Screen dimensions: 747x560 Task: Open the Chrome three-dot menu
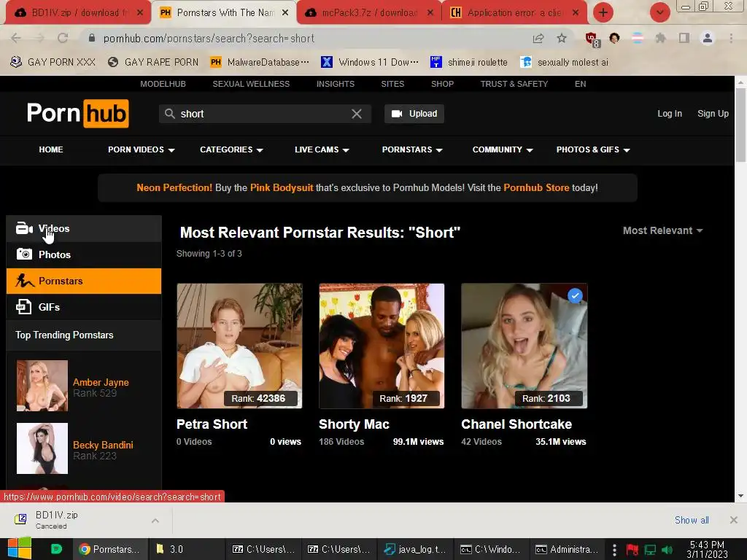[731, 38]
